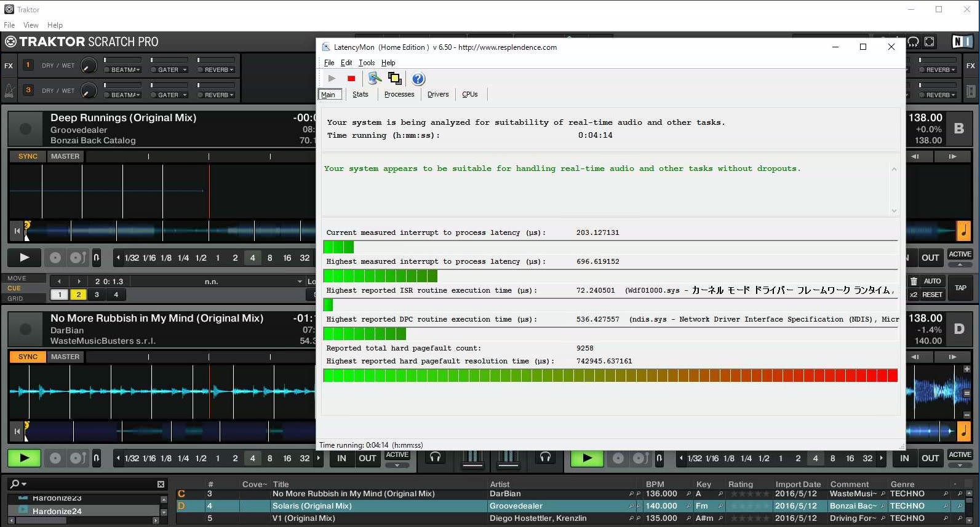980x527 pixels.
Task: Click CUP turntable icon on Deep Runnings deck
Action: [78, 258]
